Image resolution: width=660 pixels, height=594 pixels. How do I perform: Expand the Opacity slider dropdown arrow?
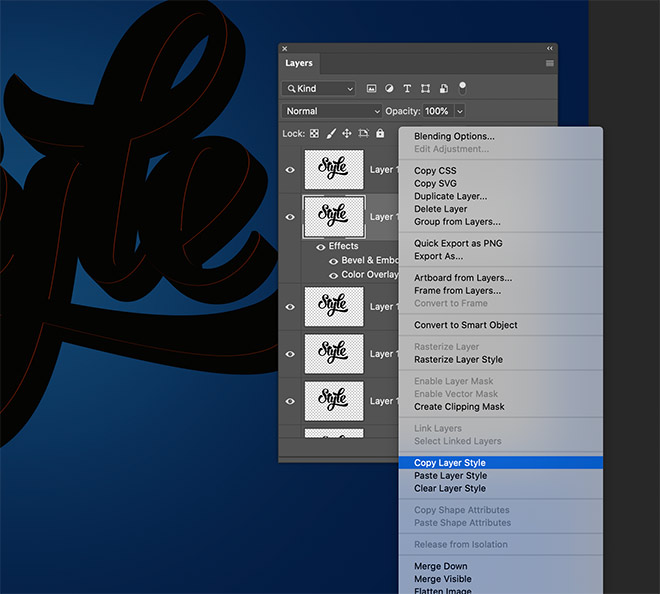click(x=460, y=111)
